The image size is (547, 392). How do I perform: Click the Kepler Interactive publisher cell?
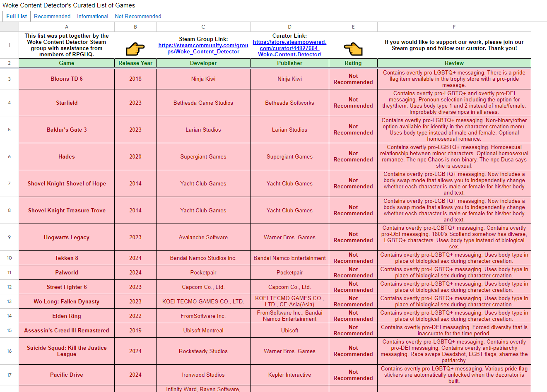[289, 375]
